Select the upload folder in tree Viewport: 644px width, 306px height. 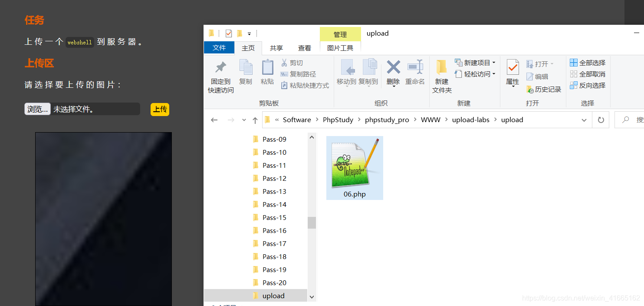256,296
